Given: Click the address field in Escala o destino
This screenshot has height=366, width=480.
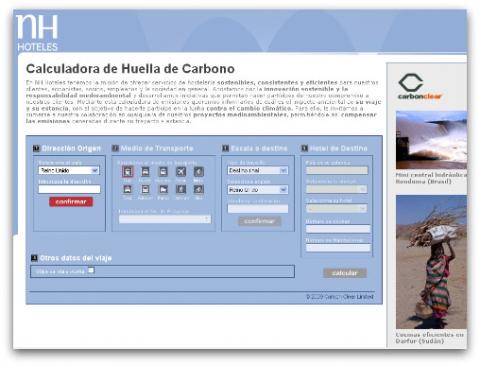Looking at the screenshot, I should tap(258, 209).
